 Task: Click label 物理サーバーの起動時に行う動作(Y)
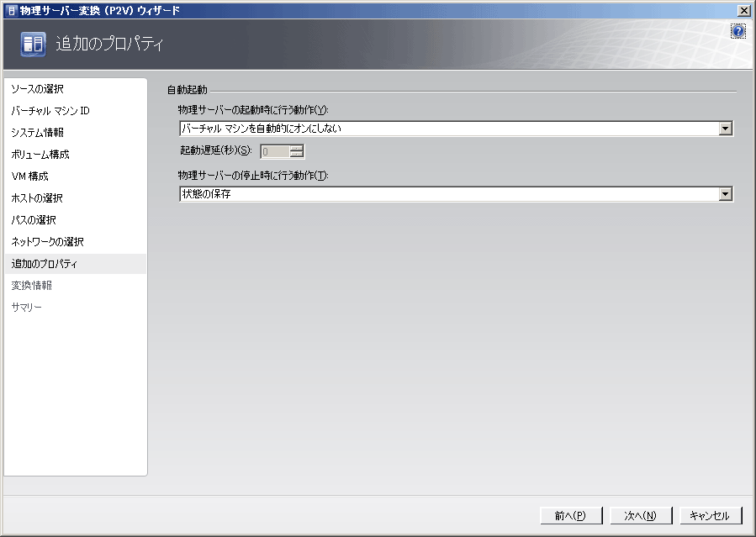[x=253, y=110]
